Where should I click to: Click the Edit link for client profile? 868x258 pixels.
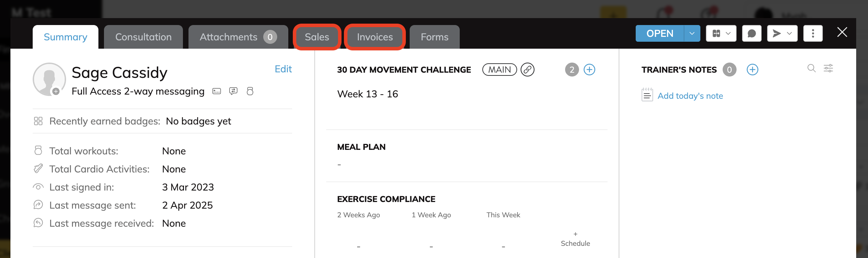pyautogui.click(x=283, y=69)
